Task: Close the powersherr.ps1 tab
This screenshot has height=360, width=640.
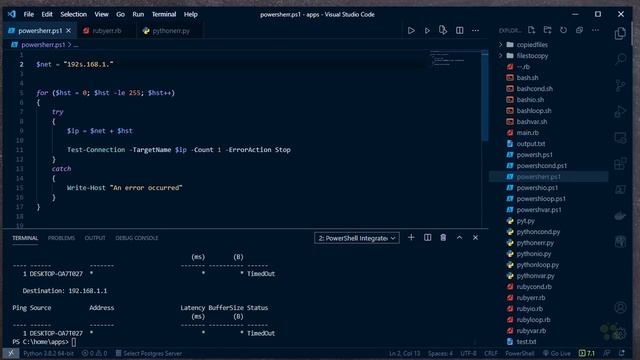Action: point(69,31)
